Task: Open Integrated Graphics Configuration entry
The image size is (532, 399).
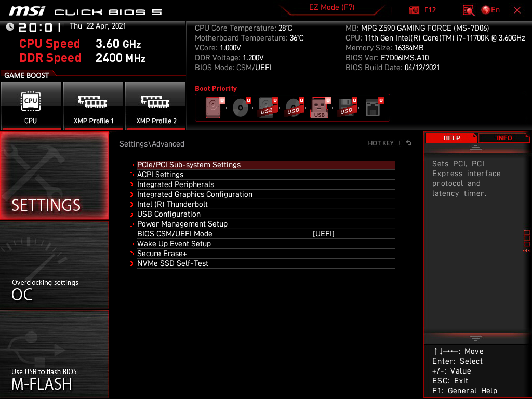Action: [x=266, y=194]
